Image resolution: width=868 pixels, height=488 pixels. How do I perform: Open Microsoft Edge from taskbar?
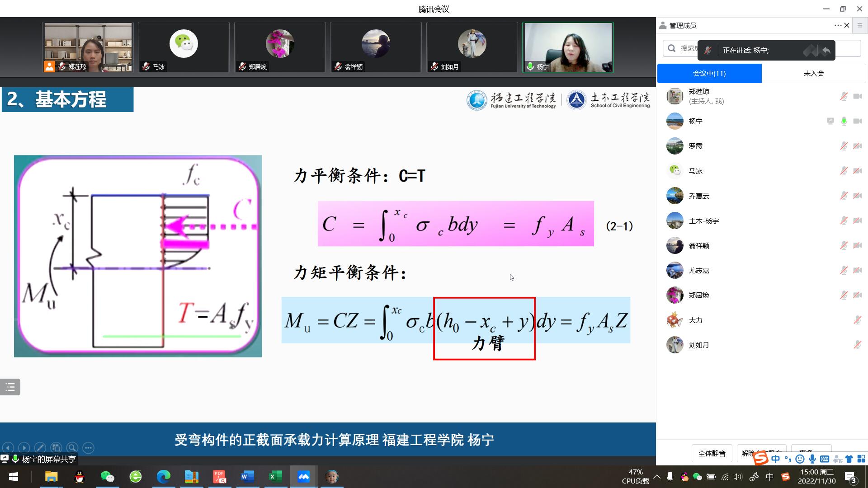163,477
